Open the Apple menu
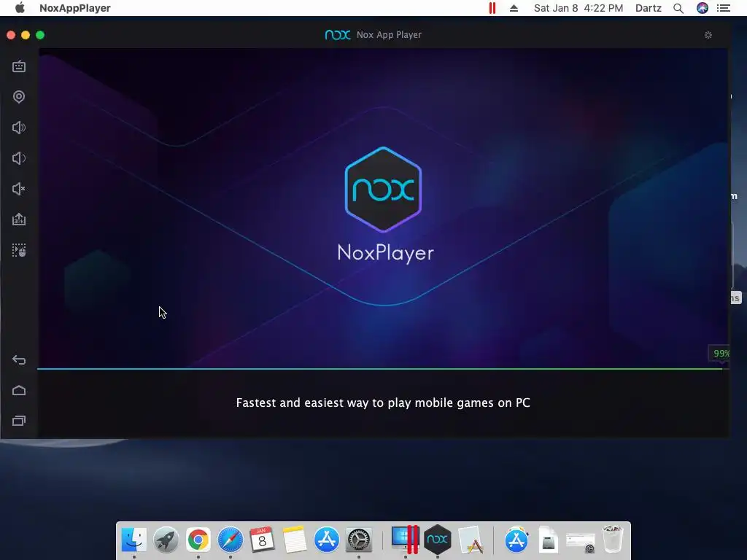This screenshot has height=560, width=747. 20,8
